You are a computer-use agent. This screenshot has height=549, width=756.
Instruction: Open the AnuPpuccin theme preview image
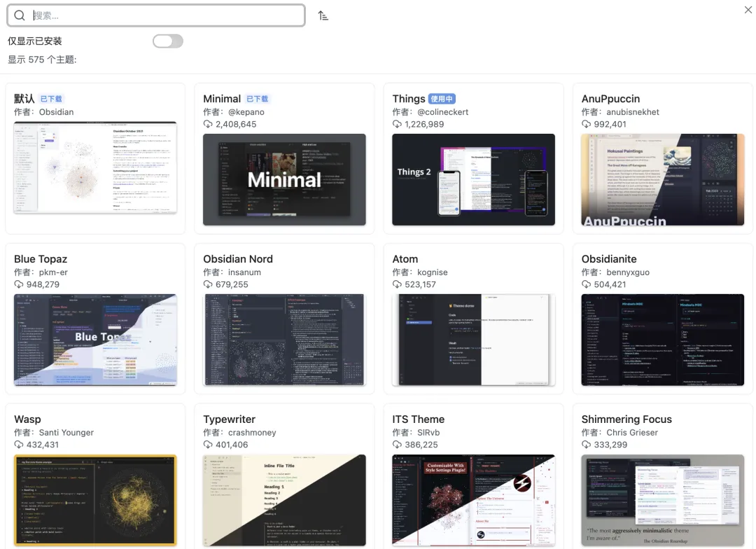tap(662, 179)
